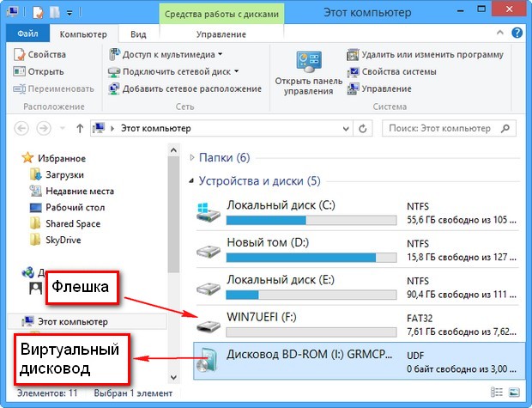This screenshot has width=532, height=408.
Task: Refresh the current view
Action: pyautogui.click(x=363, y=129)
